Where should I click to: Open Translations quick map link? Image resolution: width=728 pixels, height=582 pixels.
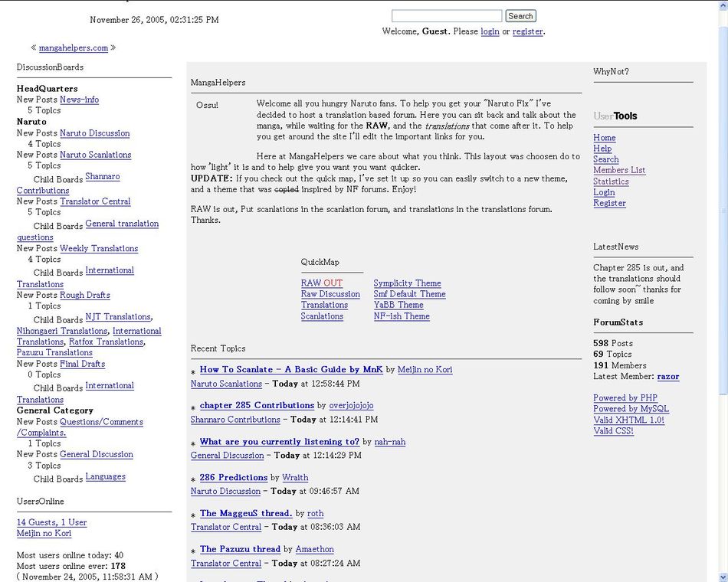(x=325, y=305)
